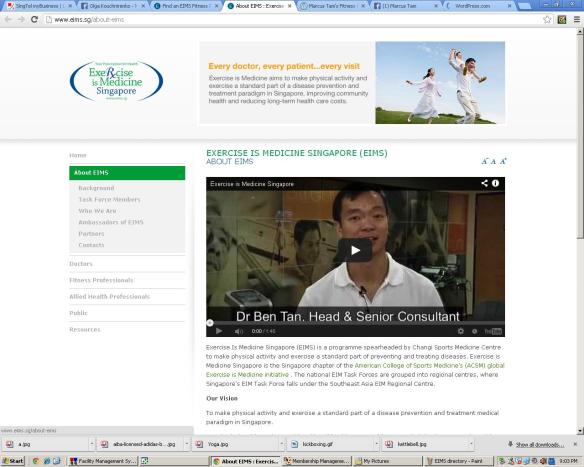Click the browser back arrow
This screenshot has height=467, width=584.
(8, 19)
